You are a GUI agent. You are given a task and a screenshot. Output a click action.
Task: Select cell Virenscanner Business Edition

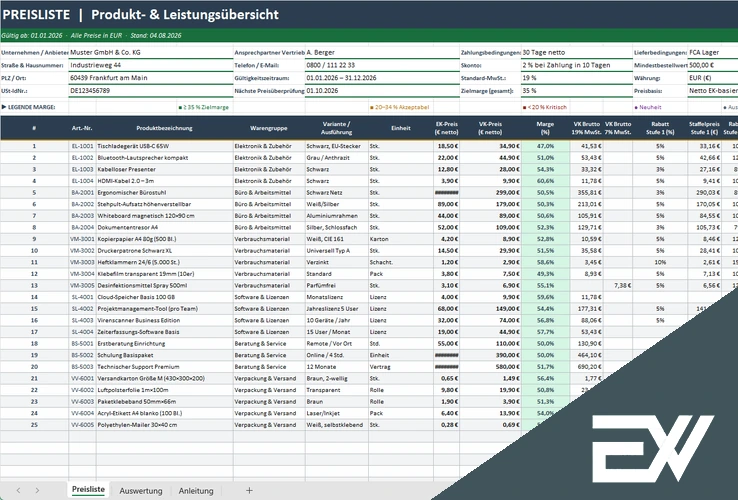coord(165,320)
